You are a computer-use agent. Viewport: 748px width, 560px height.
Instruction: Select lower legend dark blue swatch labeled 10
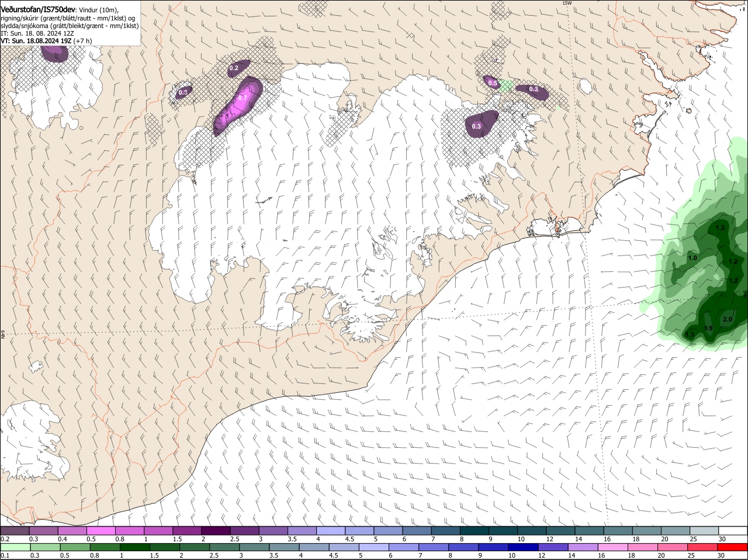(x=525, y=547)
